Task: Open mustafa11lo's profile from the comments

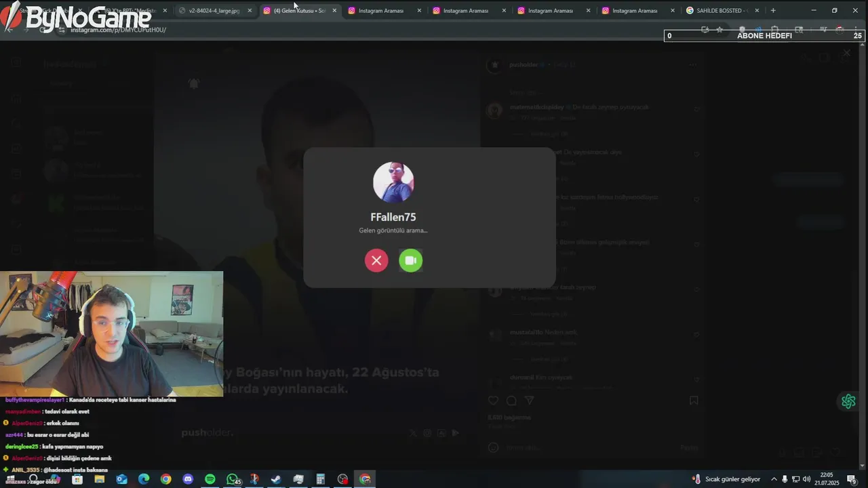Action: tap(526, 333)
